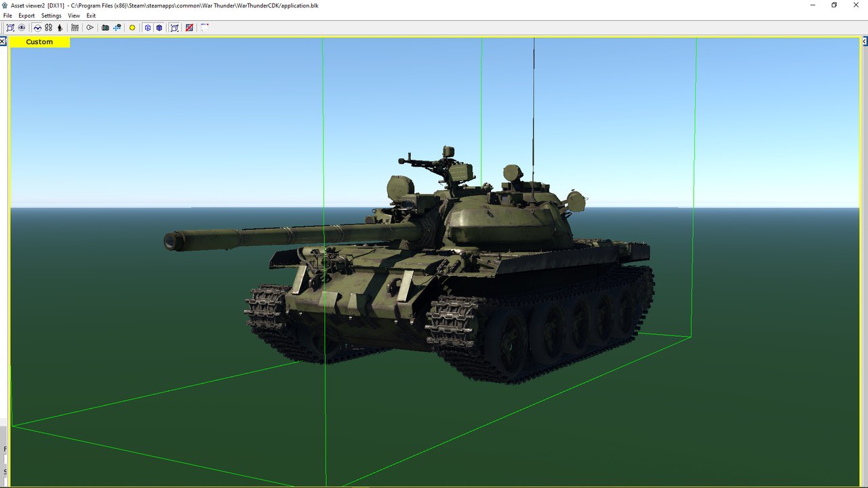Open the Settings menu
Viewport: 868px width, 488px height.
[x=51, y=16]
